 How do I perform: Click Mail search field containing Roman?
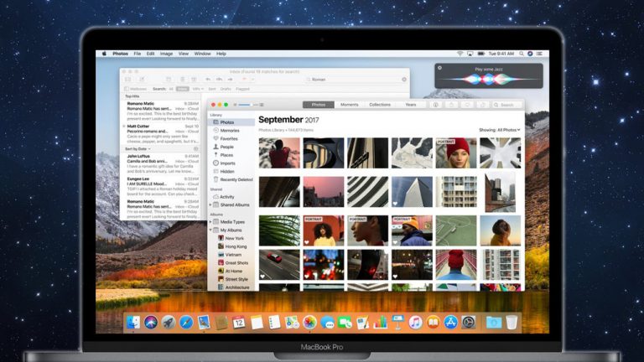point(356,80)
